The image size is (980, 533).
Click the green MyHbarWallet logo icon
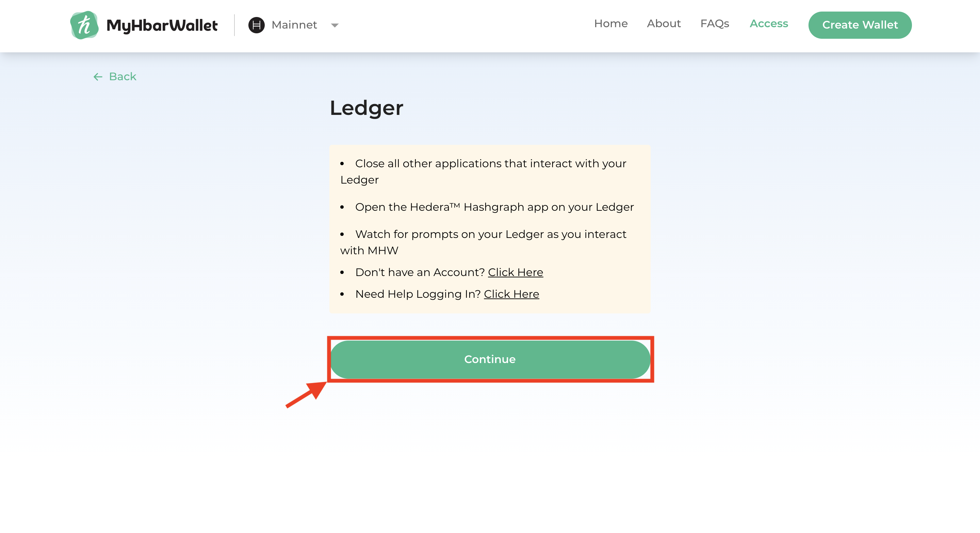(84, 25)
